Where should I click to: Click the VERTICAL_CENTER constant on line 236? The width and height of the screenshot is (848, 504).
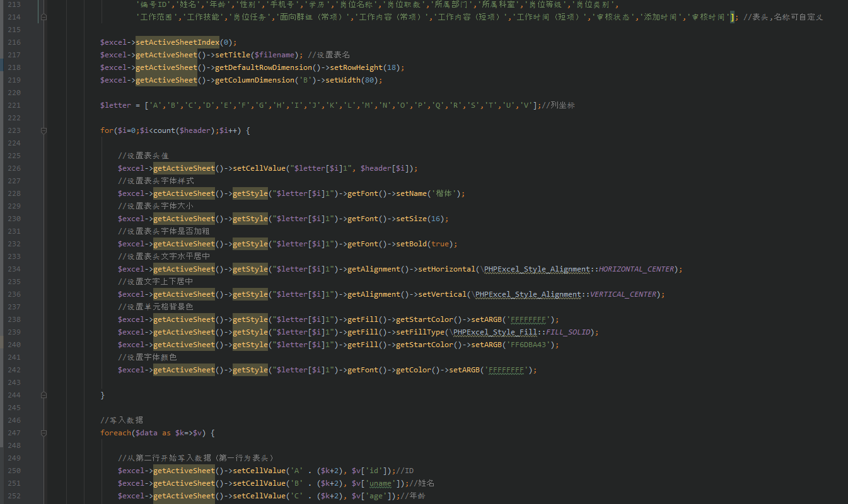[x=622, y=294]
